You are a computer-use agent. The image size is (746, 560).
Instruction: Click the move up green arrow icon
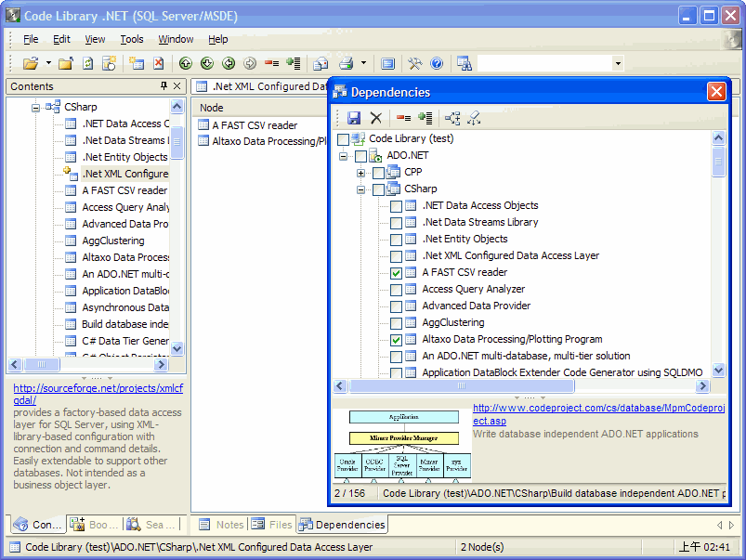click(186, 63)
